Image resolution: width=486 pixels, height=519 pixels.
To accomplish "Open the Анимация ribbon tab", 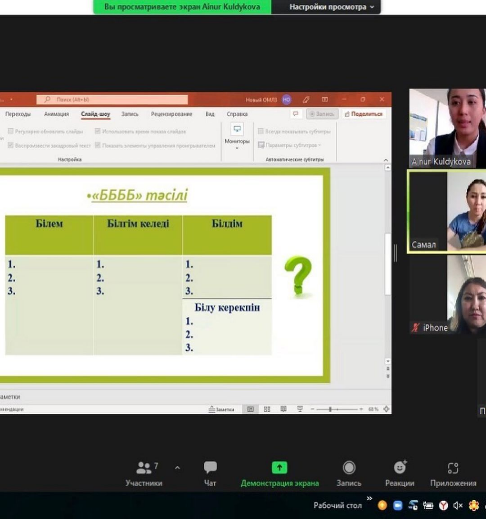I will 56,114.
